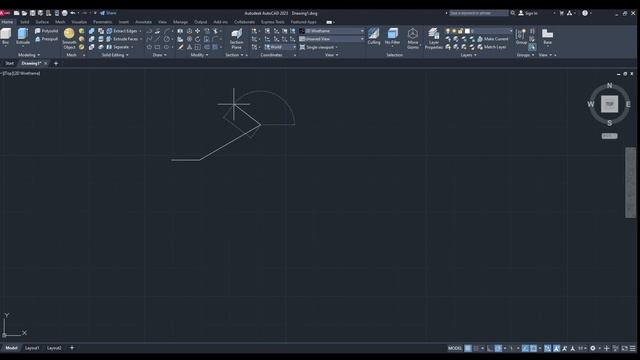Pick the Presspull tool
The image size is (640, 360).
pos(46,39)
